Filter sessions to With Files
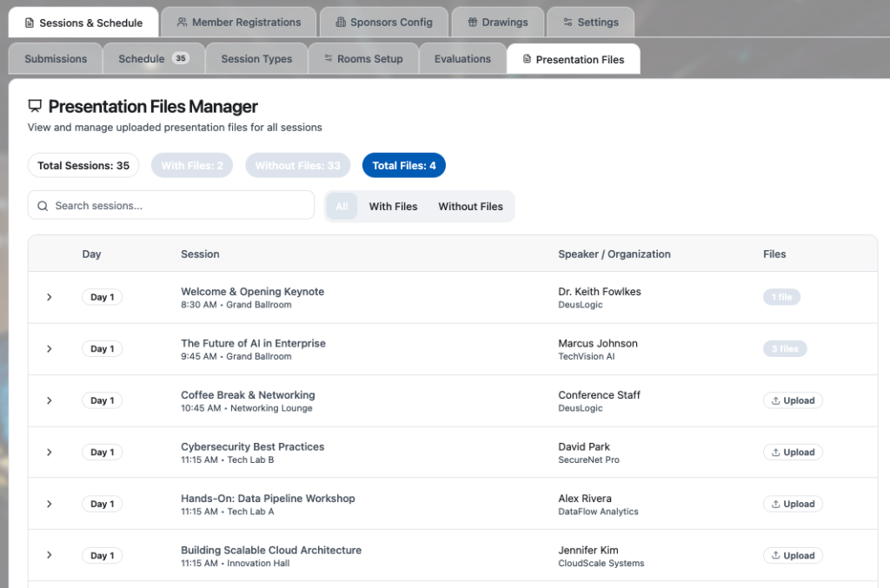This screenshot has width=890, height=588. point(393,207)
